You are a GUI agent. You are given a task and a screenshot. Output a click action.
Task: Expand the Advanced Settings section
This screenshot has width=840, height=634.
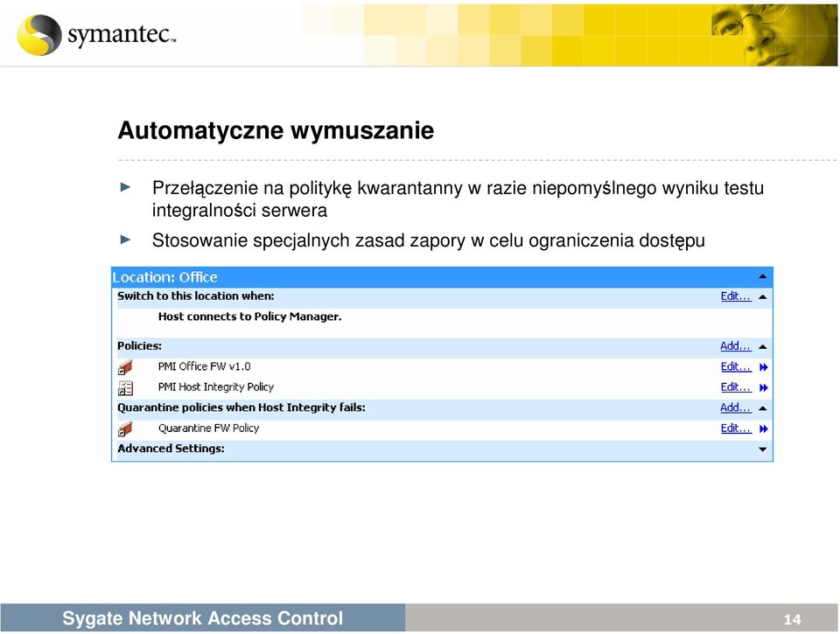click(x=763, y=449)
